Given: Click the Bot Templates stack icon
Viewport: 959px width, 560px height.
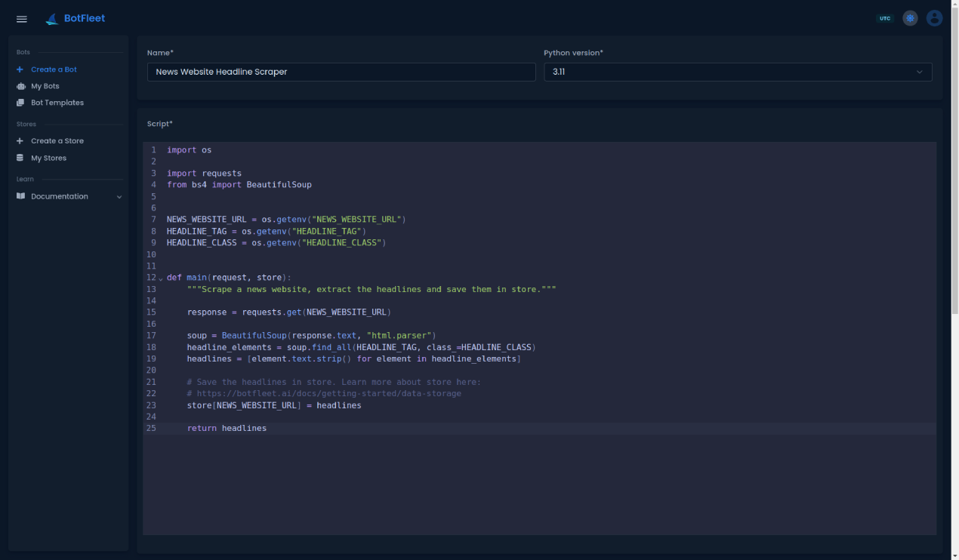Looking at the screenshot, I should [x=20, y=103].
